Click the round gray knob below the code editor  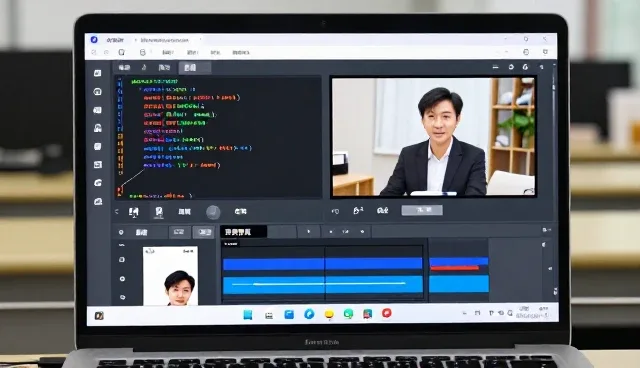(x=213, y=212)
